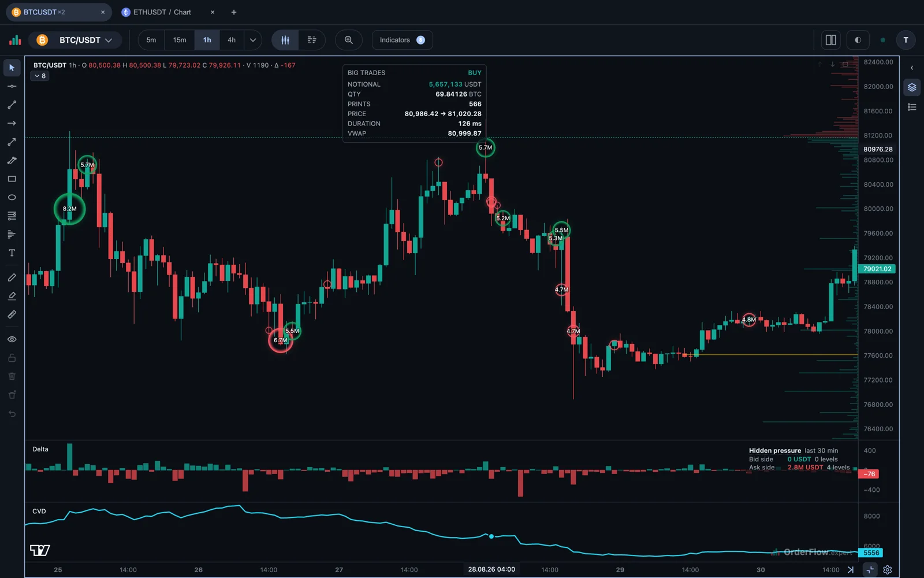Open the object list panel icon
Image resolution: width=924 pixels, height=578 pixels.
(x=912, y=107)
